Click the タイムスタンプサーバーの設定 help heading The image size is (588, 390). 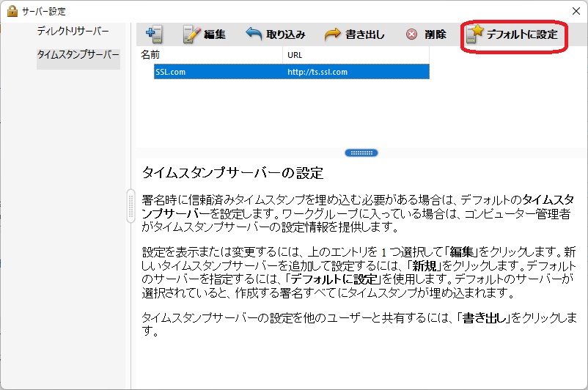(x=232, y=174)
